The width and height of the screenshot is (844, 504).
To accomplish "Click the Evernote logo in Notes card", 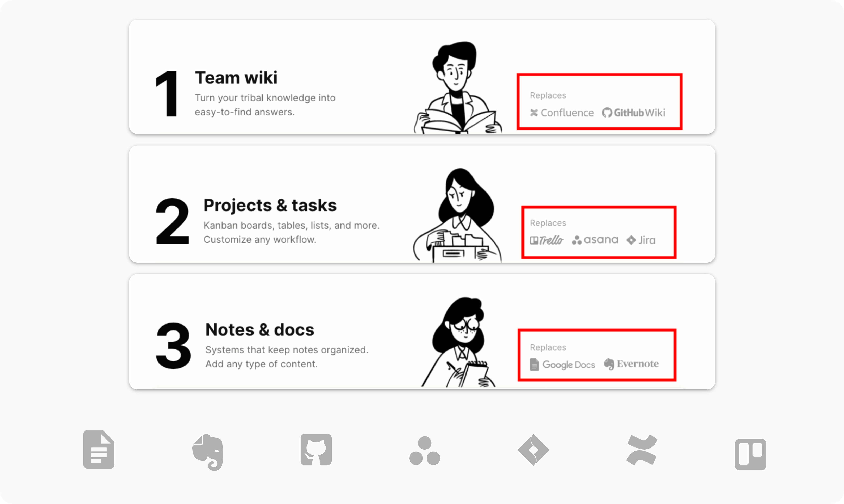I will click(631, 364).
